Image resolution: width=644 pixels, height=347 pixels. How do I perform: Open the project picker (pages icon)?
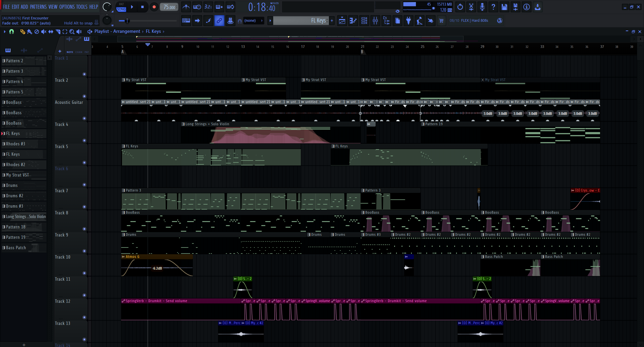(397, 21)
